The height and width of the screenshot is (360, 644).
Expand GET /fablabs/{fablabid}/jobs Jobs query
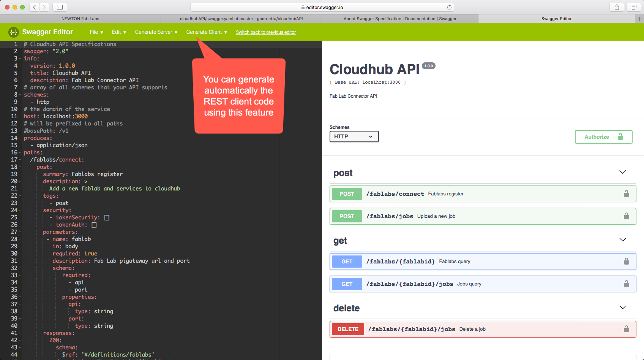coord(483,284)
